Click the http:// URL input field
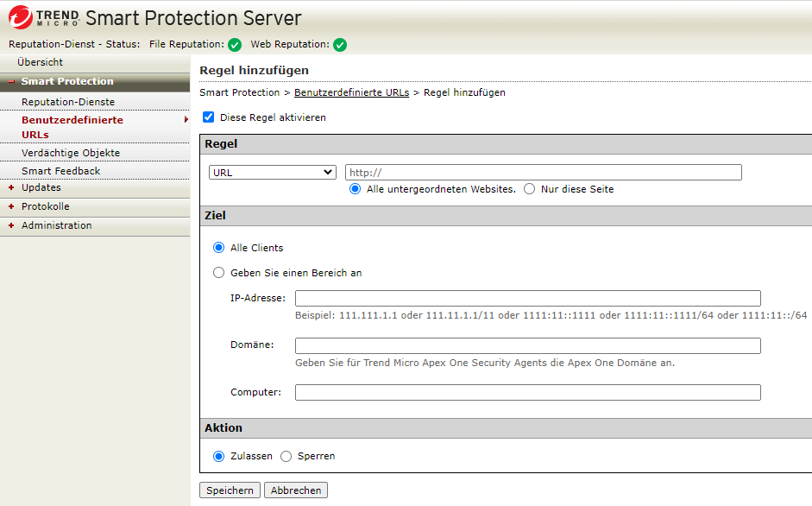The height and width of the screenshot is (506, 812). click(543, 173)
